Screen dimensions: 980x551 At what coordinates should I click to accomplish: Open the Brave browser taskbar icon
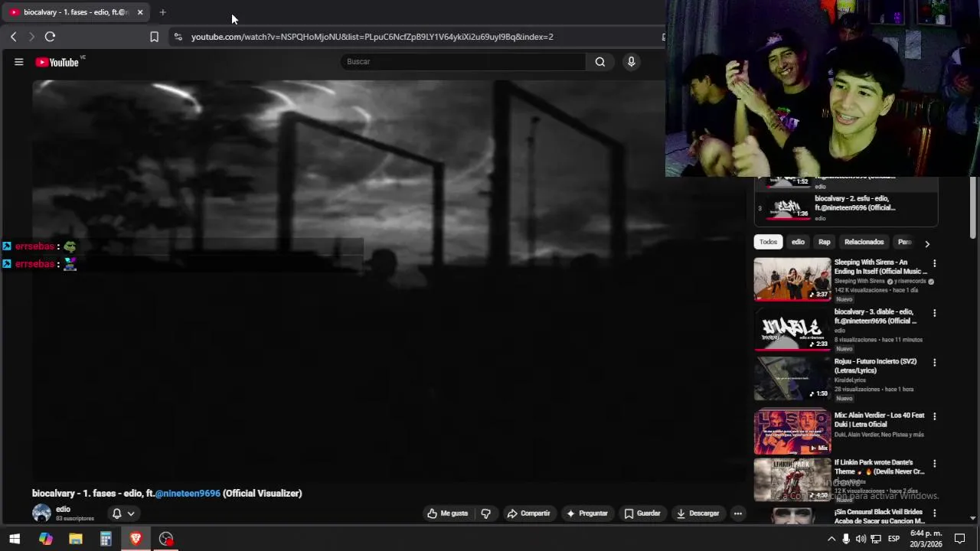pyautogui.click(x=136, y=539)
